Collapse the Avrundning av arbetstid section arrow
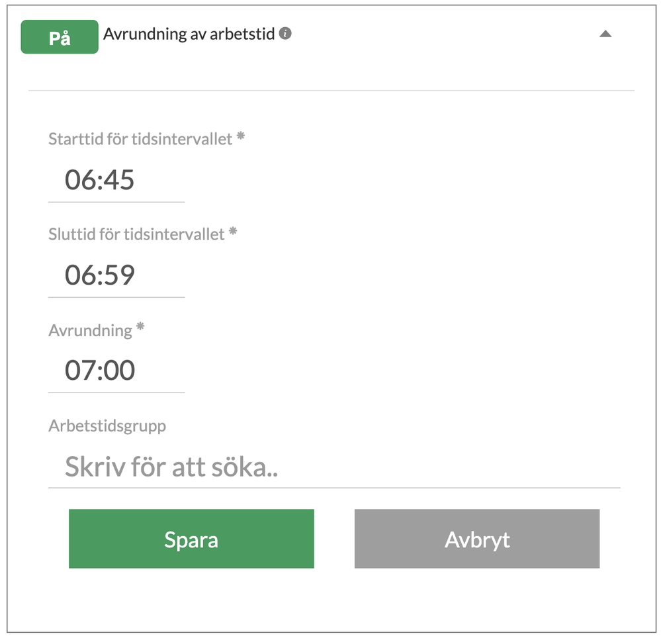The height and width of the screenshot is (644, 661). coord(605,34)
